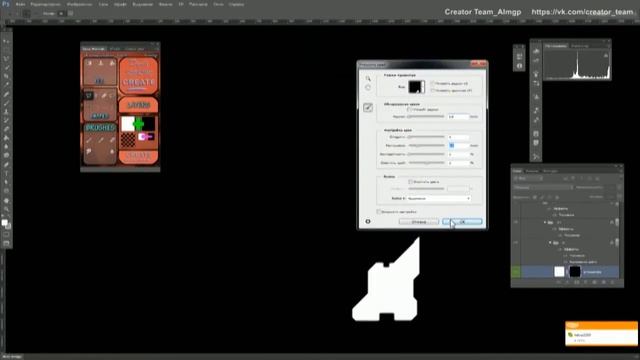The width and height of the screenshot is (640, 360).
Task: Click the Radius slider in Edge Detection section
Action: [427, 116]
